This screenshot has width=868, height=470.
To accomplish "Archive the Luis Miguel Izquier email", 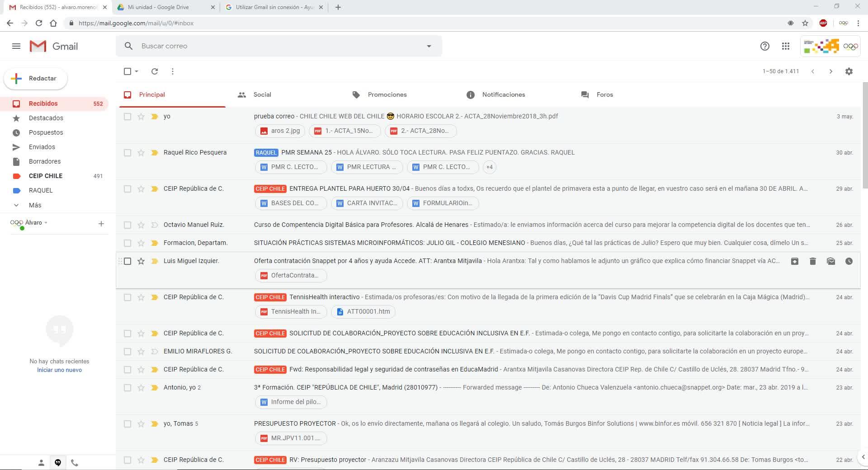I will coord(795,261).
